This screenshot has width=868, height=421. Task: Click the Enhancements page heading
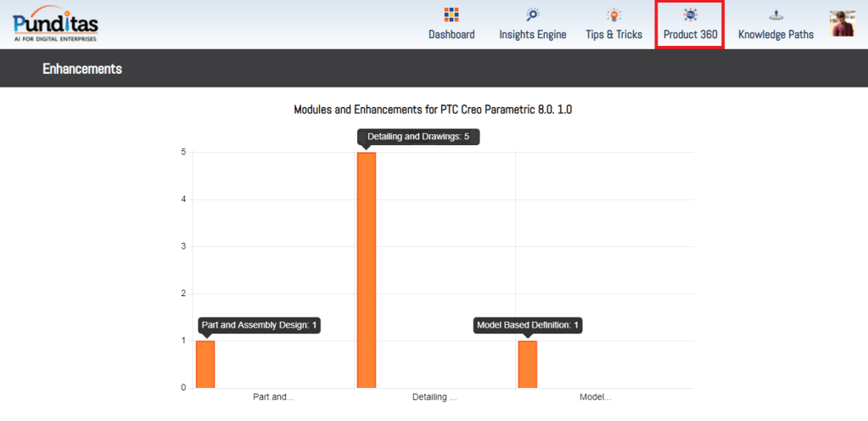[82, 69]
